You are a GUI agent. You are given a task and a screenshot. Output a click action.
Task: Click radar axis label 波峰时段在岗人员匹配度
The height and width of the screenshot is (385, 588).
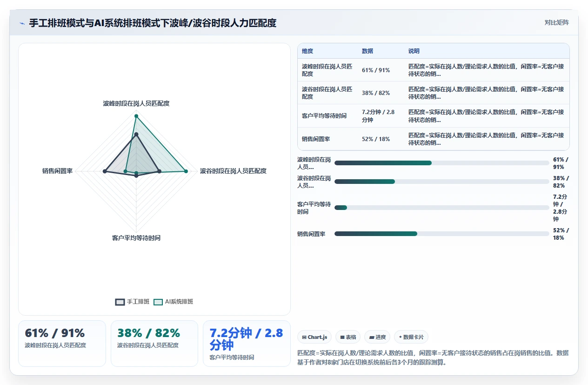pos(136,103)
